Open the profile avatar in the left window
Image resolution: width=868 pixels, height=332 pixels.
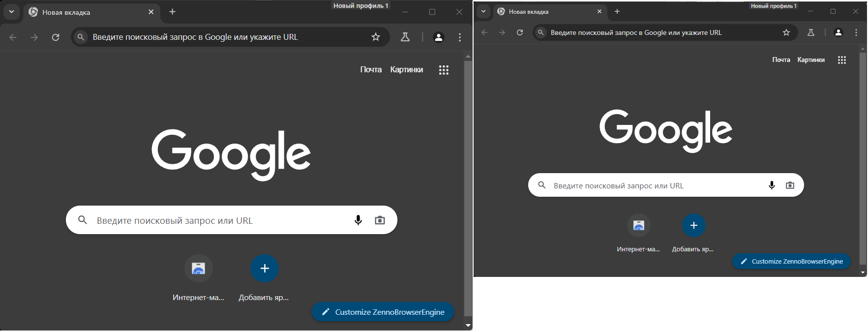coord(439,37)
